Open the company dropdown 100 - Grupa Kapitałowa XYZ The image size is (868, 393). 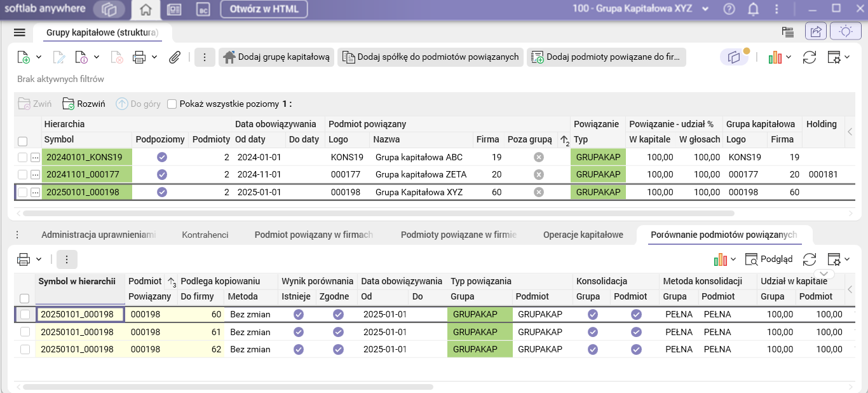click(x=641, y=10)
